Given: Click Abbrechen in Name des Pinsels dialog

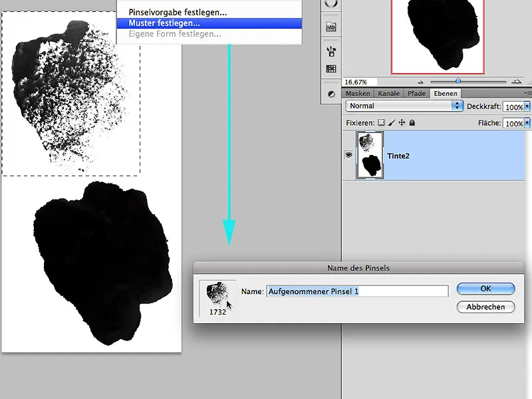Looking at the screenshot, I should point(485,307).
